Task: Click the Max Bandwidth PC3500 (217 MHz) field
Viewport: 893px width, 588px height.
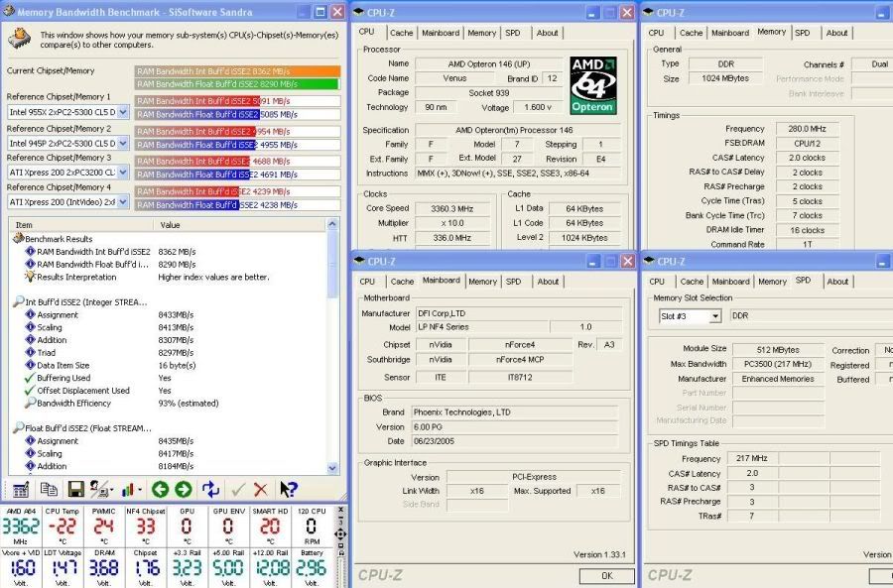Action: 777,364
